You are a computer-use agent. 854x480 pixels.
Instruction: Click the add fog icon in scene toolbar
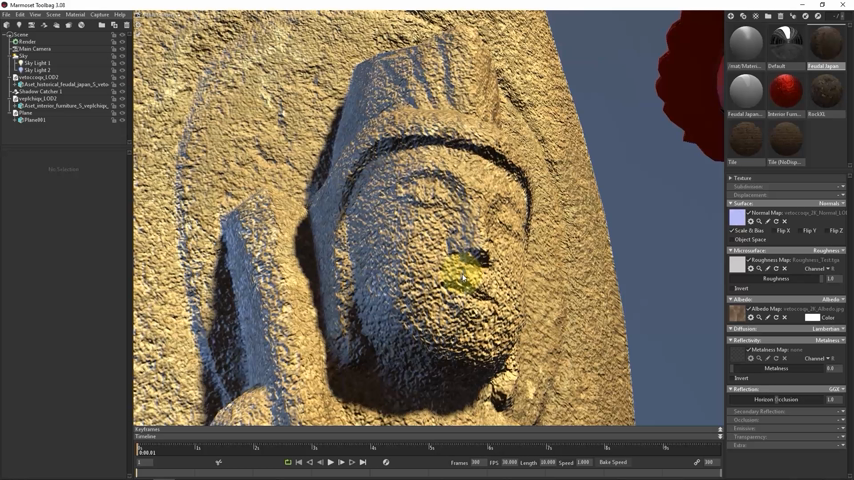[x=69, y=25]
